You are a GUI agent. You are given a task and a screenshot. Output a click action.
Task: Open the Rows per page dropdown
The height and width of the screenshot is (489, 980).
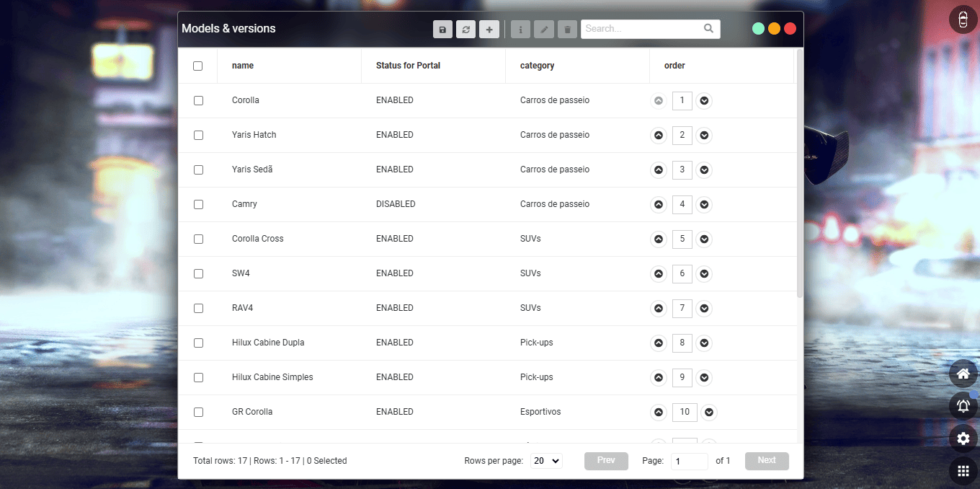[x=545, y=461]
